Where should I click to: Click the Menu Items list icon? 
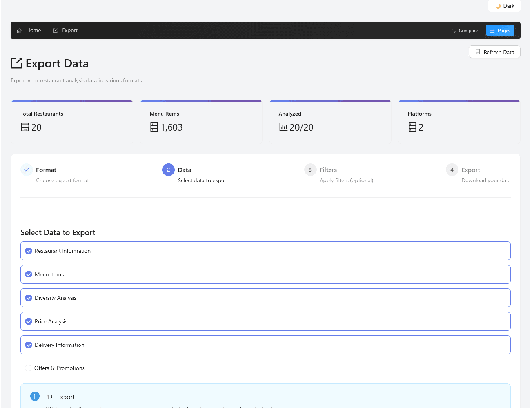pos(154,127)
